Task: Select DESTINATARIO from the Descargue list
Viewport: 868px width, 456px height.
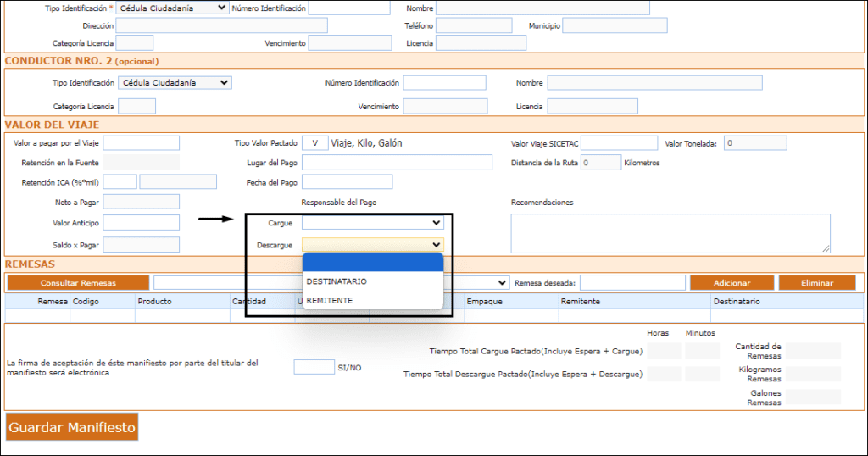Action: (372, 281)
